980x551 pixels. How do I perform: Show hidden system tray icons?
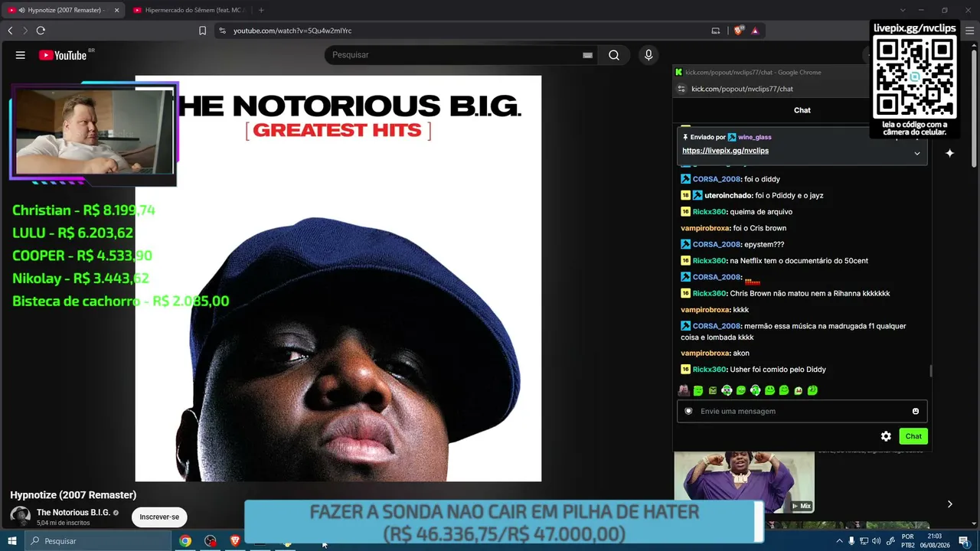tap(839, 541)
